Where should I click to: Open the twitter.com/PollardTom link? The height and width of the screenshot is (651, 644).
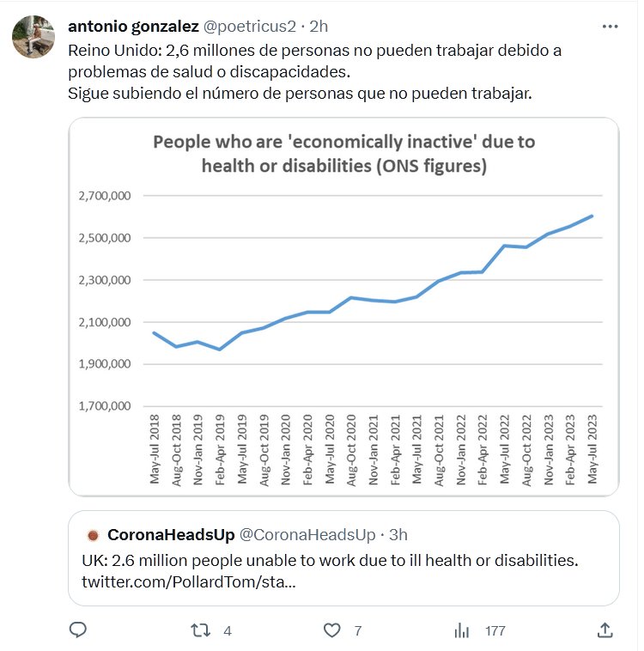point(187,584)
